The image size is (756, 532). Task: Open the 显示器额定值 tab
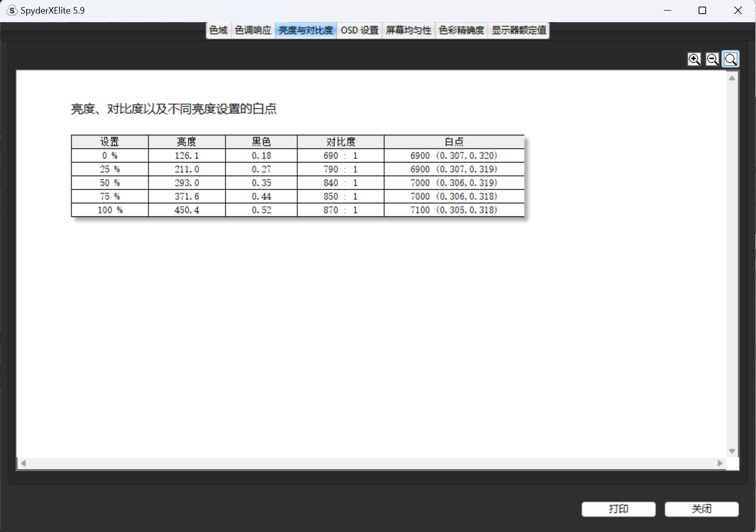tap(519, 30)
